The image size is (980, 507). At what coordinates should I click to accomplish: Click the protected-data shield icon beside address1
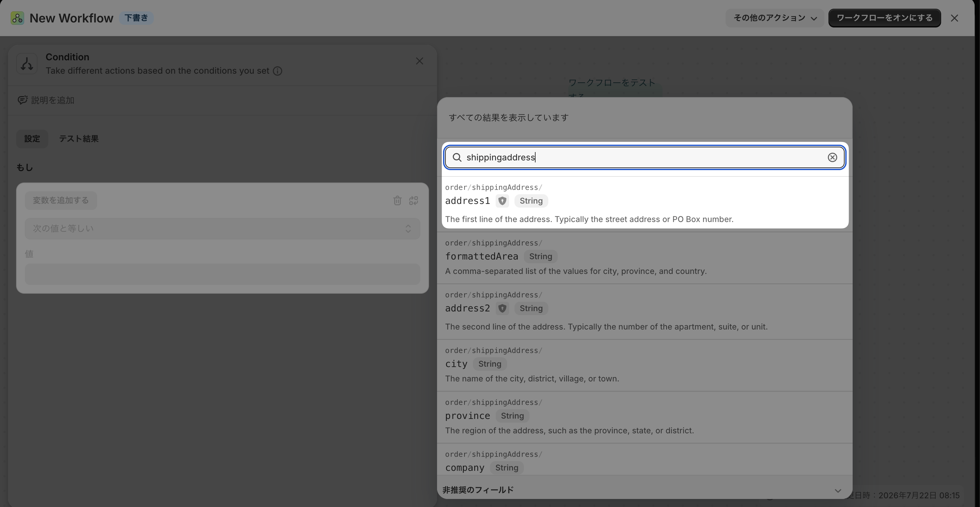tap(502, 201)
